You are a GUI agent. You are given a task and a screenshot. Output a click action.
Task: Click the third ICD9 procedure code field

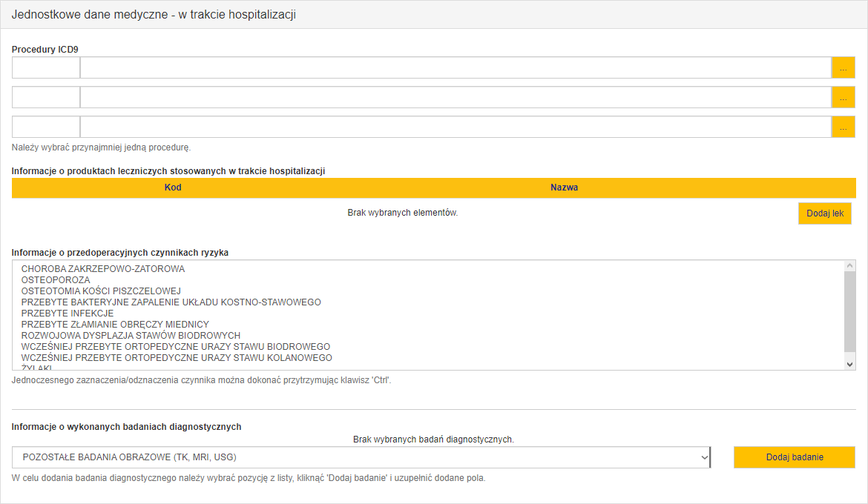pos(46,127)
